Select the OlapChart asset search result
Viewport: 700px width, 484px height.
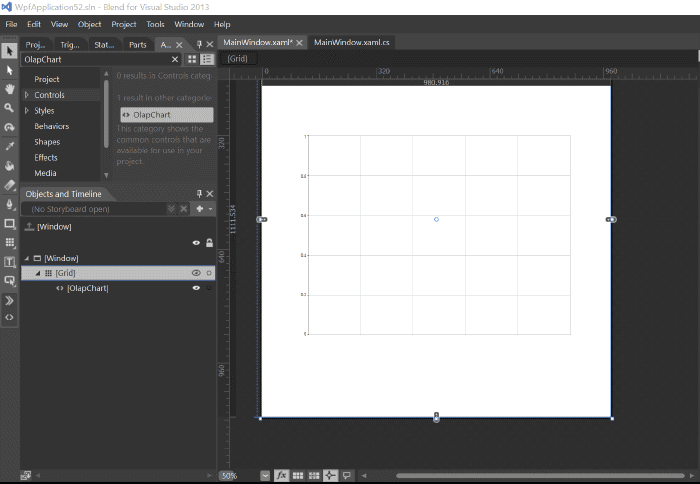[167, 115]
